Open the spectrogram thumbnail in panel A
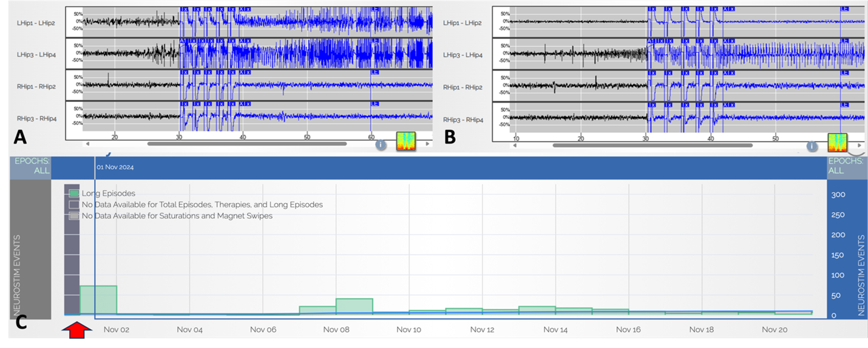This screenshot has width=868, height=348. coord(405,141)
